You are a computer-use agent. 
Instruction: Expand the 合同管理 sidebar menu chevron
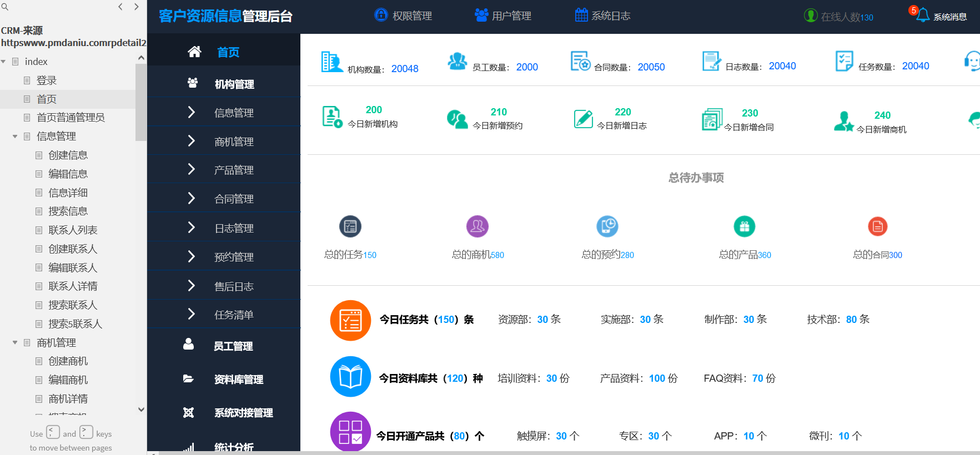[192, 198]
